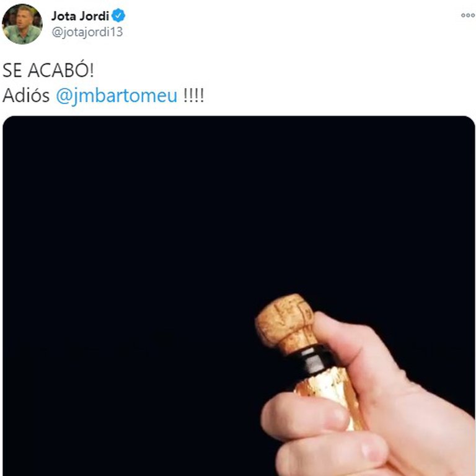This screenshot has height=476, width=476.
Task: Click the word "Adiós" in the tweet
Action: (x=26, y=95)
